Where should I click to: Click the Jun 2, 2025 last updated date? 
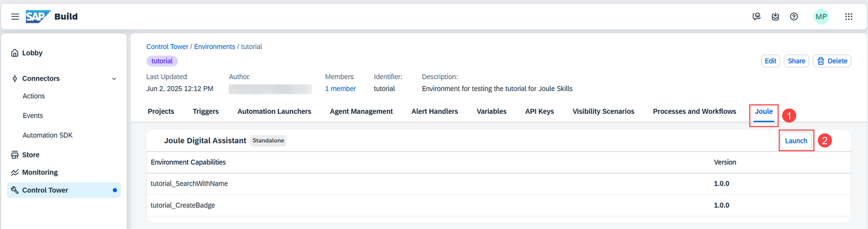(x=180, y=89)
